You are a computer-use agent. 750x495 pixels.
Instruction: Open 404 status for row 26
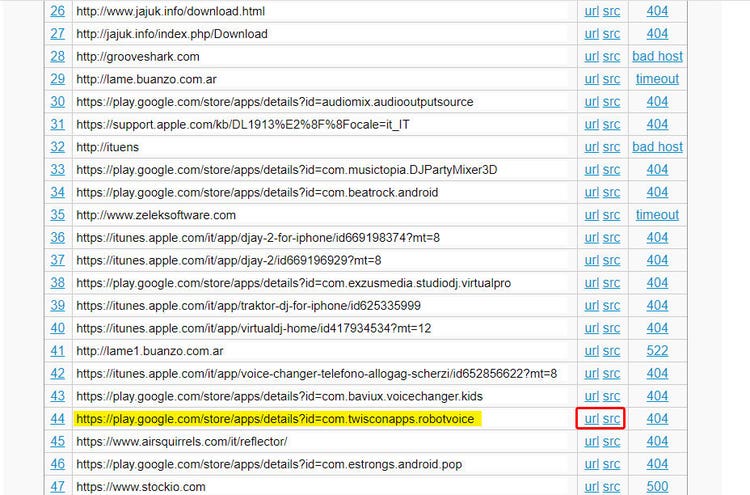[x=657, y=11]
